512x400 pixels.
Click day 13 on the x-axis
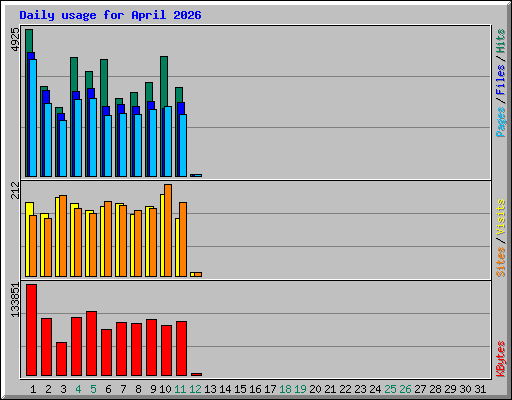[210, 389]
